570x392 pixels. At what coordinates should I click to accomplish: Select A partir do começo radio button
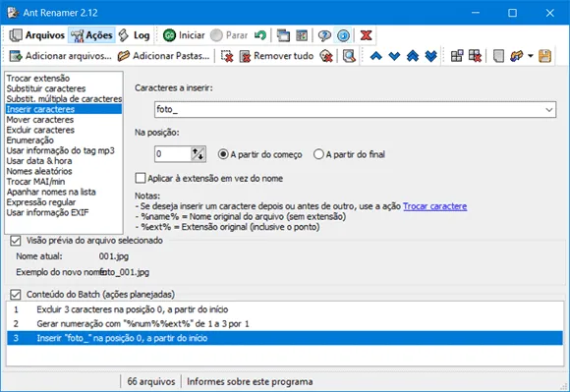point(260,154)
